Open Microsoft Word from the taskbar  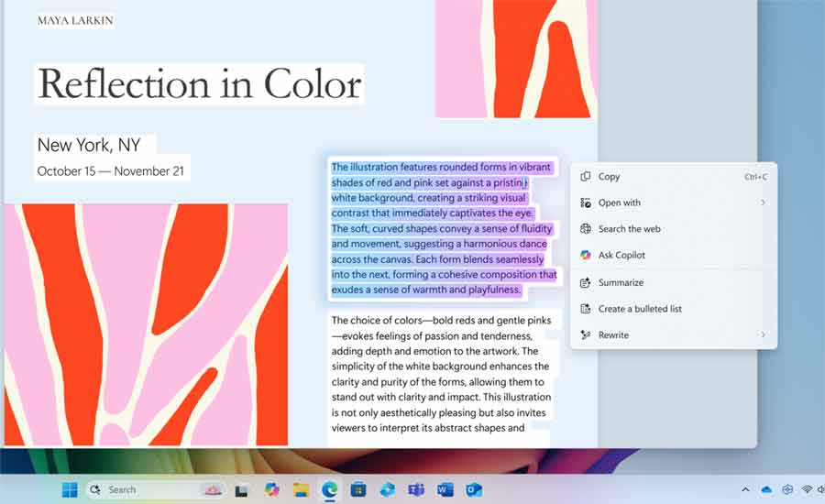445,489
